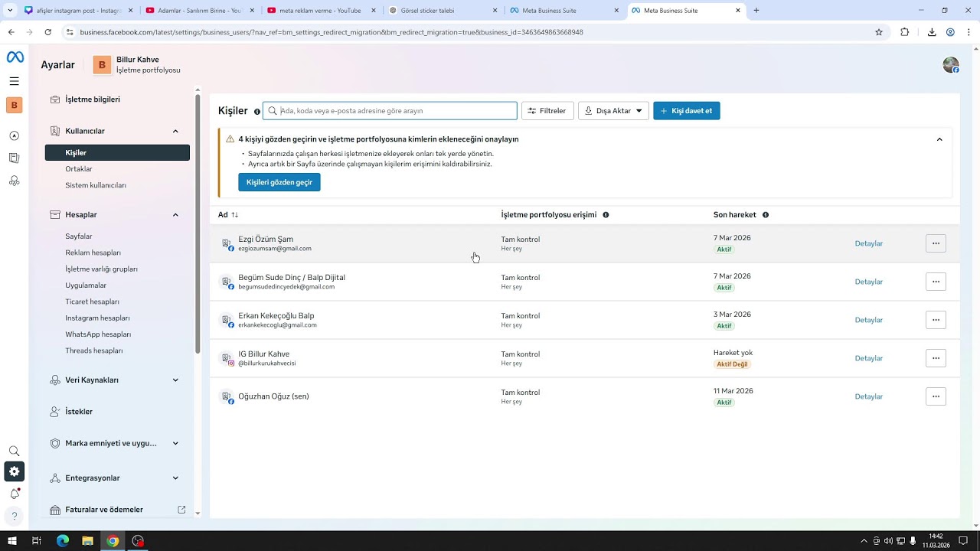Screen dimensions: 980x551
Task: Open Detaylar for Ezgi Özüm Şam
Action: pos(869,243)
